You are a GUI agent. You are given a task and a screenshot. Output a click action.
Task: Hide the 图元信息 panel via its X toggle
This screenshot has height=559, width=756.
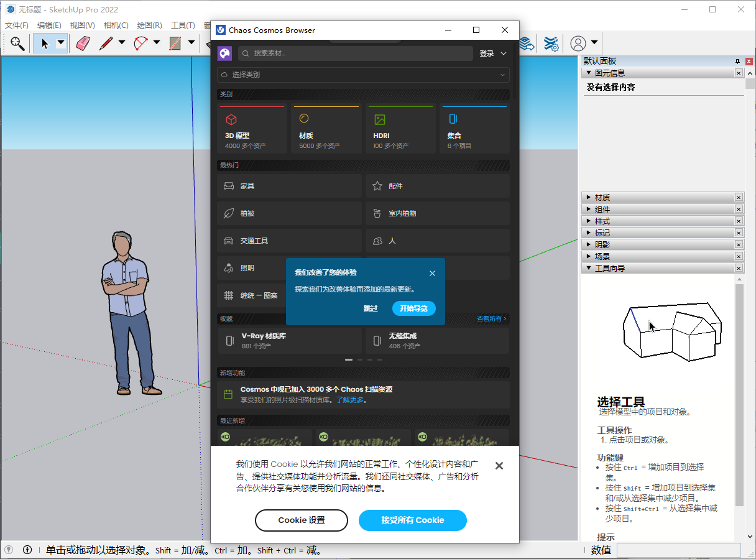pyautogui.click(x=739, y=73)
